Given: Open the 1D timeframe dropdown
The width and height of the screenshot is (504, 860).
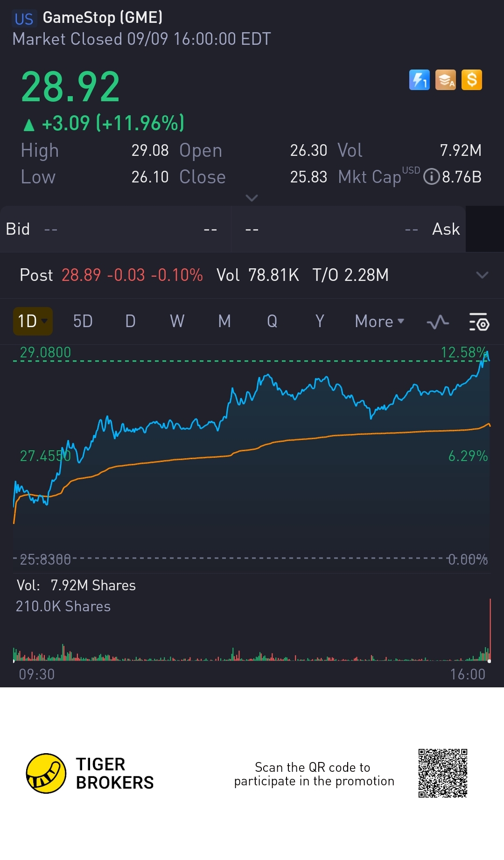Looking at the screenshot, I should coord(33,322).
